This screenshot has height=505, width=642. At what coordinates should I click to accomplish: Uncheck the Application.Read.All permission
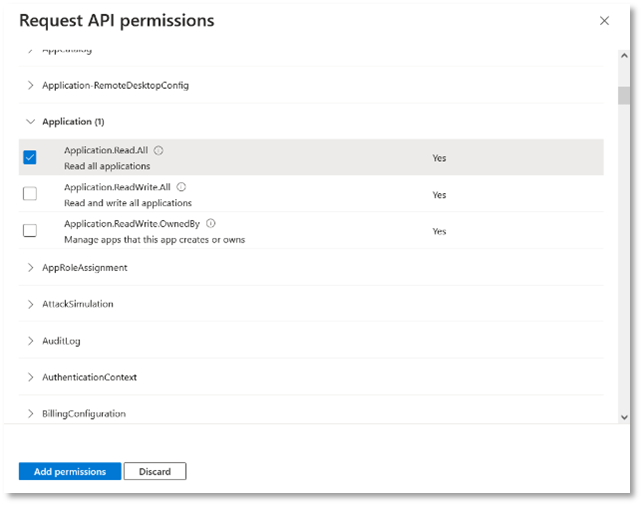pyautogui.click(x=30, y=158)
